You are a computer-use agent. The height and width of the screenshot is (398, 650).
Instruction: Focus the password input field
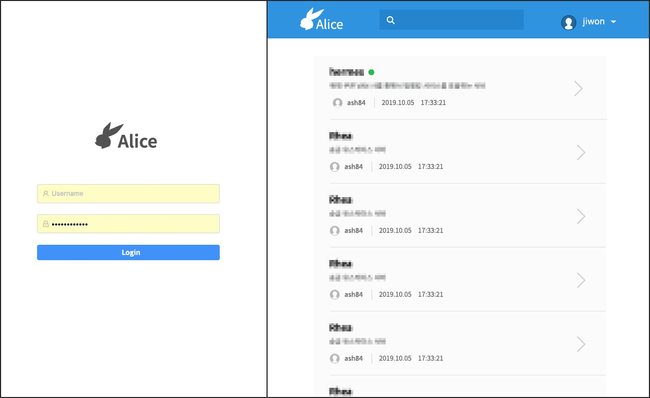click(129, 224)
